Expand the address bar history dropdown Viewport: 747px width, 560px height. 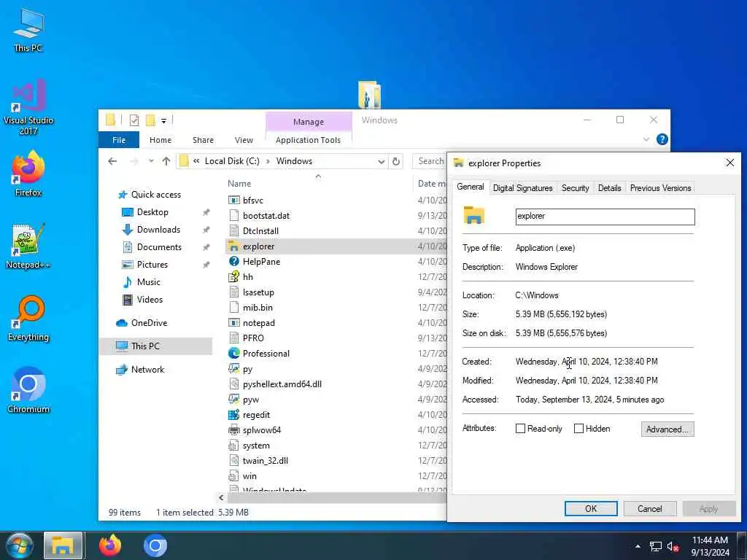pos(381,161)
